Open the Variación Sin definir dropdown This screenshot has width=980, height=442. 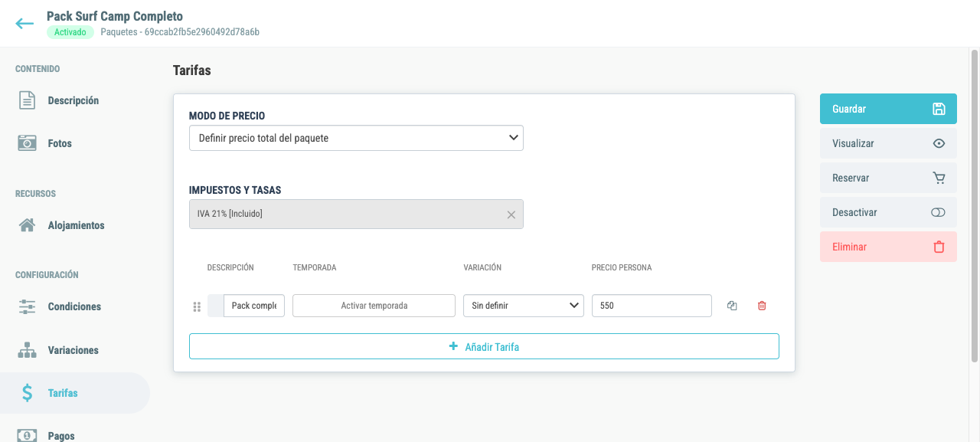pyautogui.click(x=524, y=306)
